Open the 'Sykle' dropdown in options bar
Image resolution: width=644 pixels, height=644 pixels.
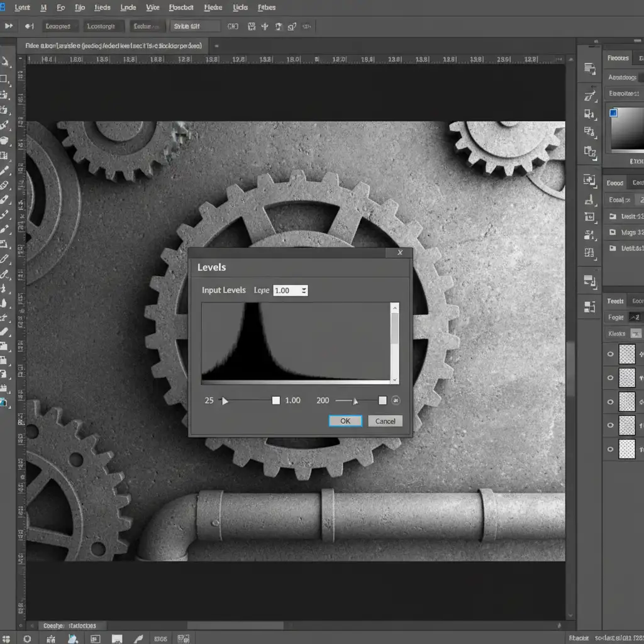tap(196, 26)
